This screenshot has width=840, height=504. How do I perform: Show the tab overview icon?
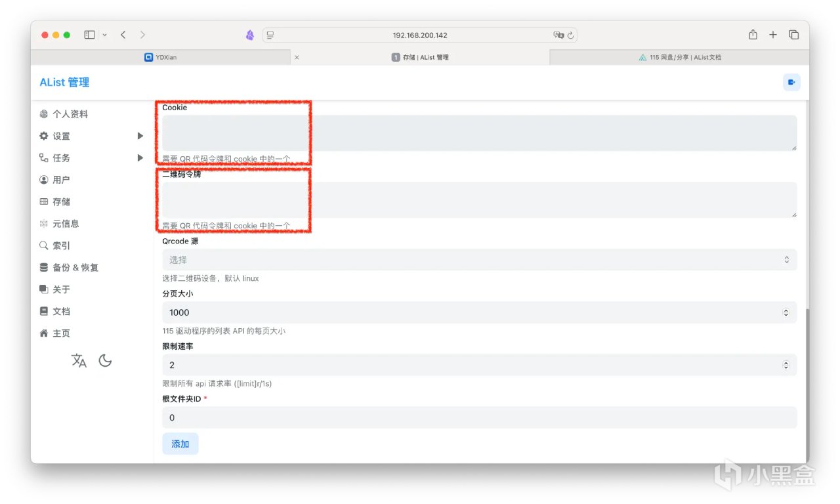[793, 35]
